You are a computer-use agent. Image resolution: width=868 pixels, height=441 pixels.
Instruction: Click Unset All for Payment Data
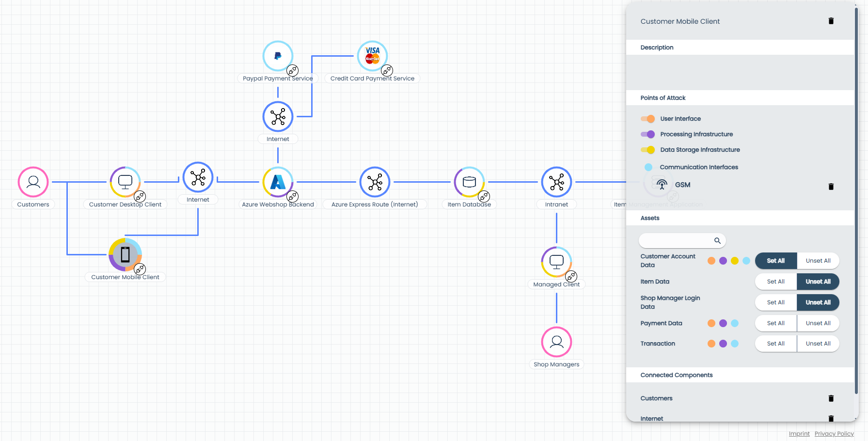click(818, 323)
